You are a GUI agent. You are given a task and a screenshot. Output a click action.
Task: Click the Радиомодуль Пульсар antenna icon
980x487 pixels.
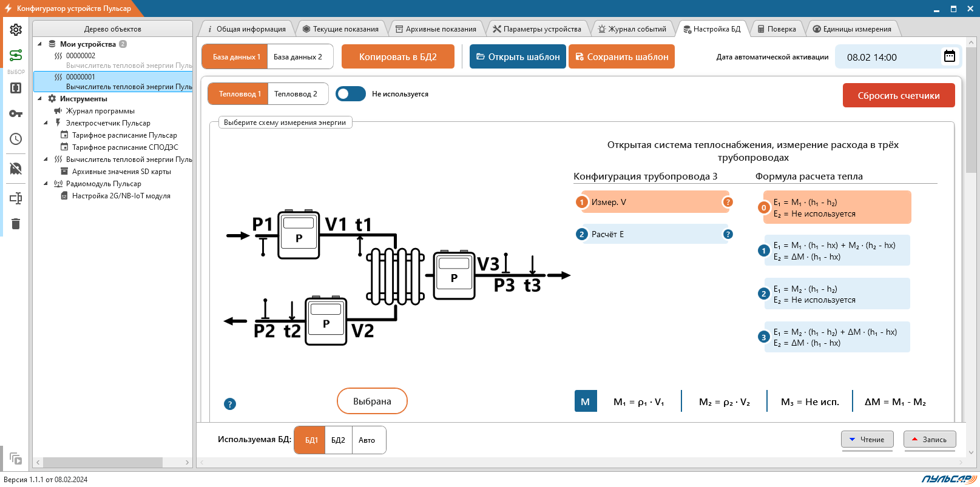tap(58, 184)
